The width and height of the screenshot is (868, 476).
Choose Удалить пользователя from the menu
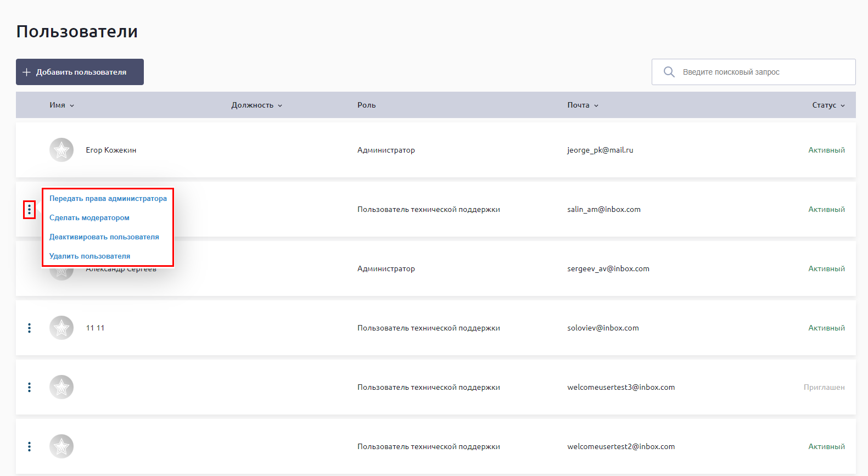90,256
